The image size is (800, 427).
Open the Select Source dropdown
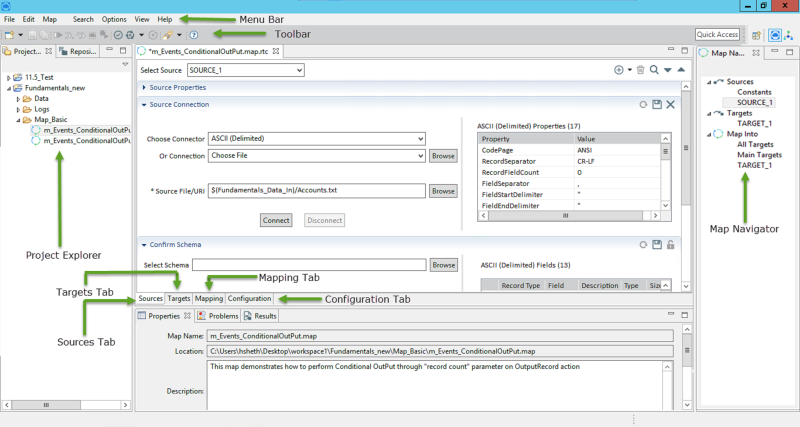[x=244, y=71]
